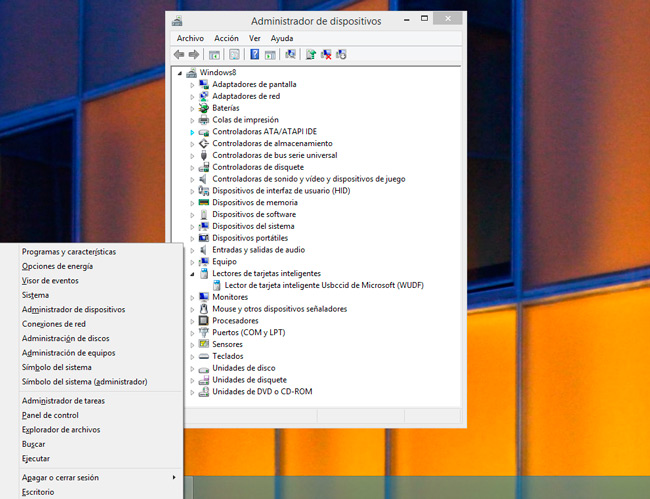Minimize the Administrador de dispositivos window
The width and height of the screenshot is (650, 499).
407,19
